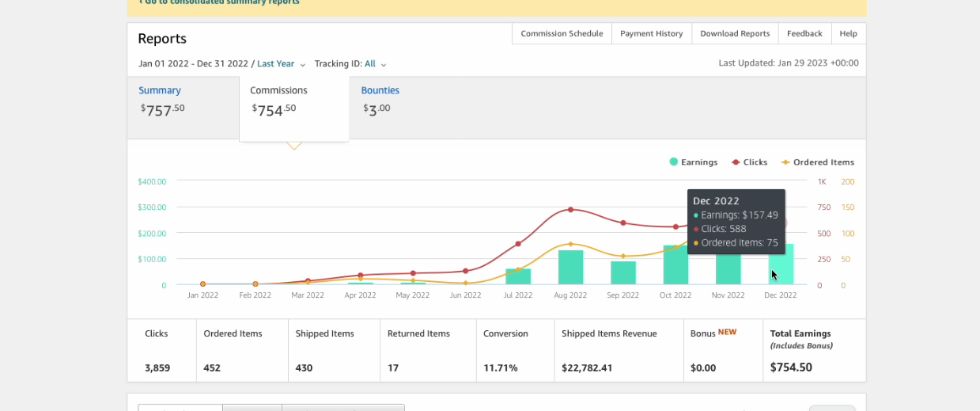Click the Last Updated Jan 29 2023 text

[789, 63]
